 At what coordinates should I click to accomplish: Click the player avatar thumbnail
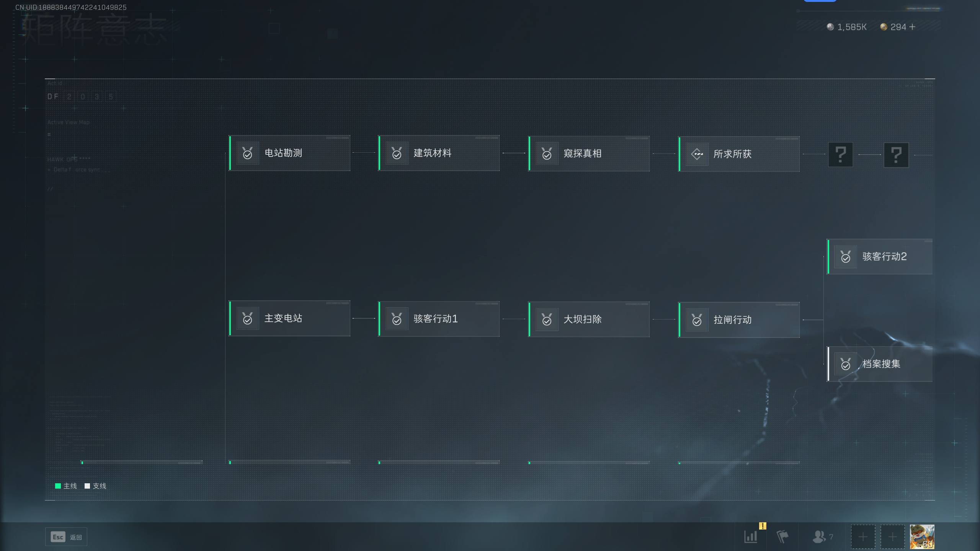click(x=922, y=537)
